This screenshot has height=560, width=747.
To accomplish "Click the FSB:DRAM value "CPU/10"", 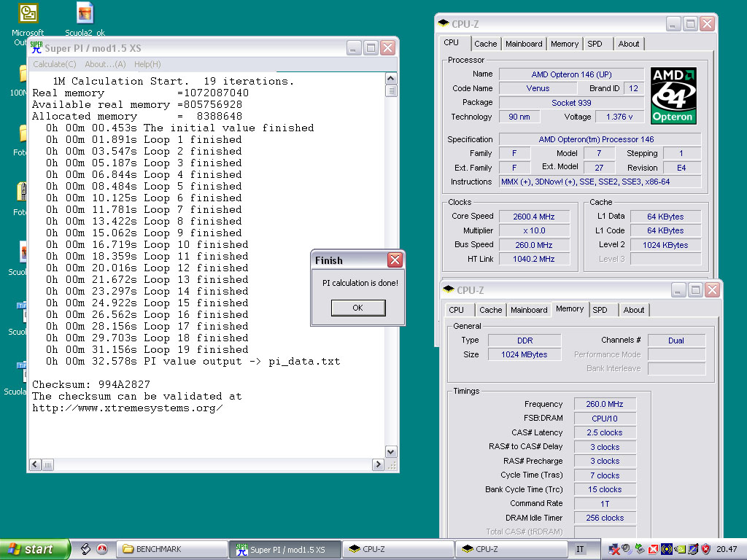I will coord(605,419).
